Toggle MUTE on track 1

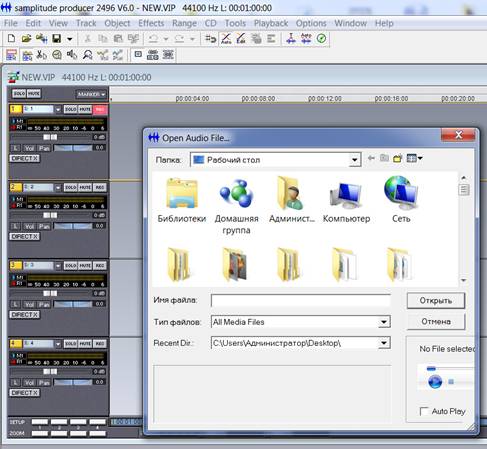pos(85,109)
